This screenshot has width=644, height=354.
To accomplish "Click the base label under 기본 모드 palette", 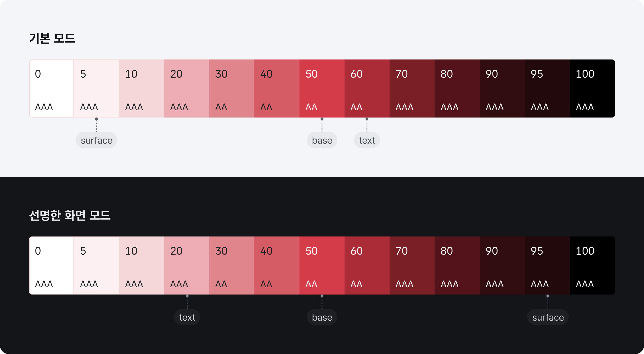I will [x=322, y=140].
